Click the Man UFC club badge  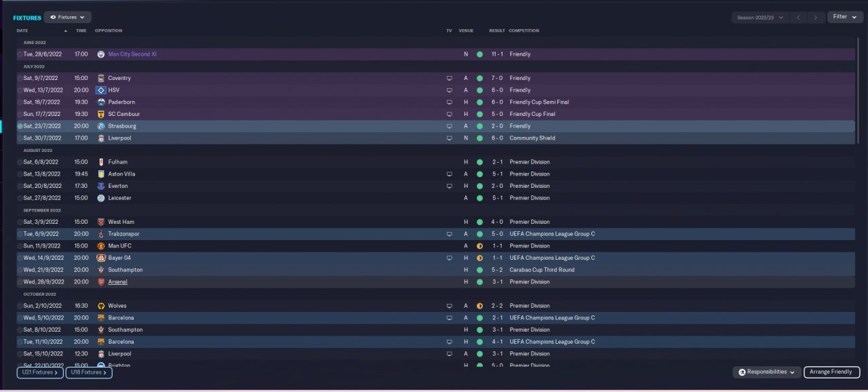pos(101,246)
